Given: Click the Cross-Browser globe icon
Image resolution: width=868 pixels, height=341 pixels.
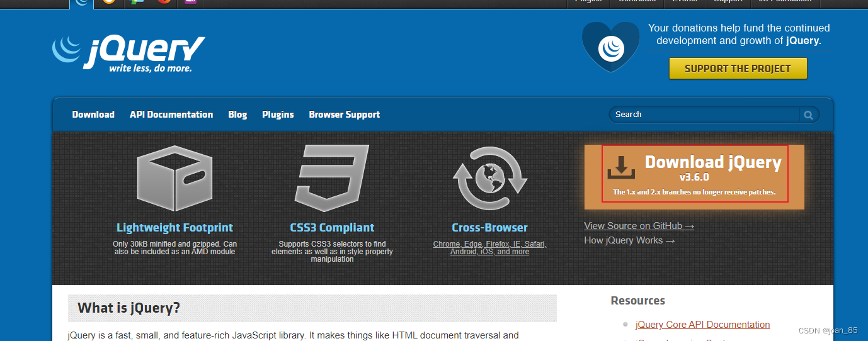Looking at the screenshot, I should click(489, 179).
